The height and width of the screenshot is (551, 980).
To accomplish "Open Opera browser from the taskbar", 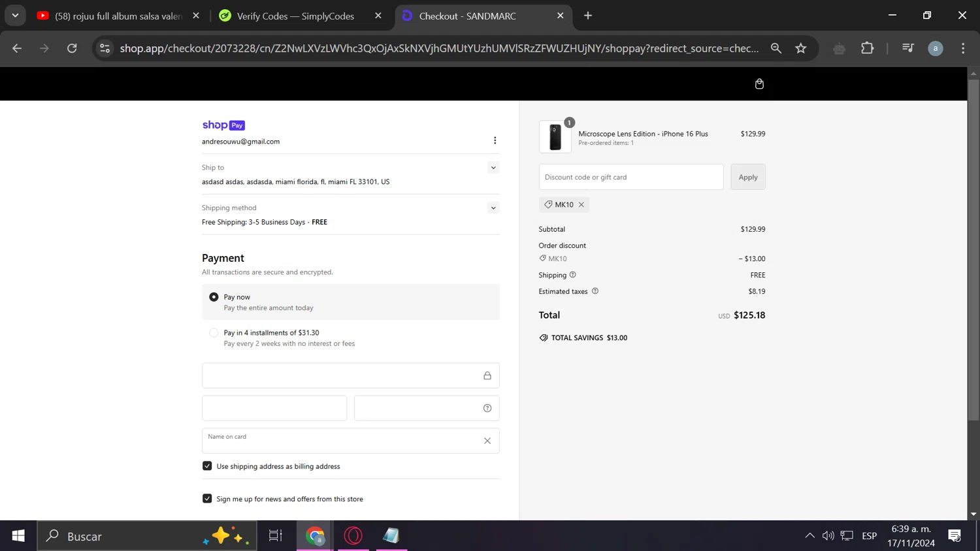I will pyautogui.click(x=353, y=536).
